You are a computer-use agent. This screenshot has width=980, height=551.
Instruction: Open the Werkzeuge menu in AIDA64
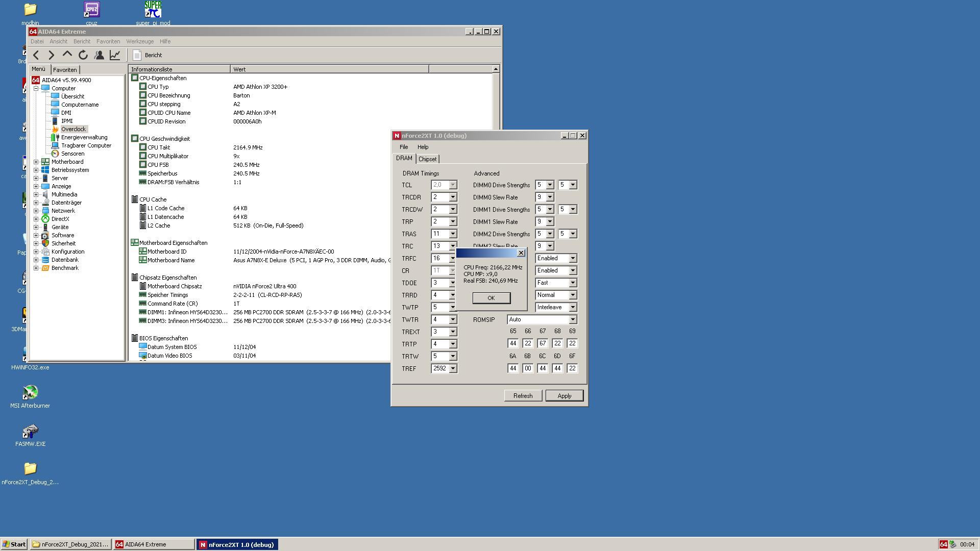140,41
